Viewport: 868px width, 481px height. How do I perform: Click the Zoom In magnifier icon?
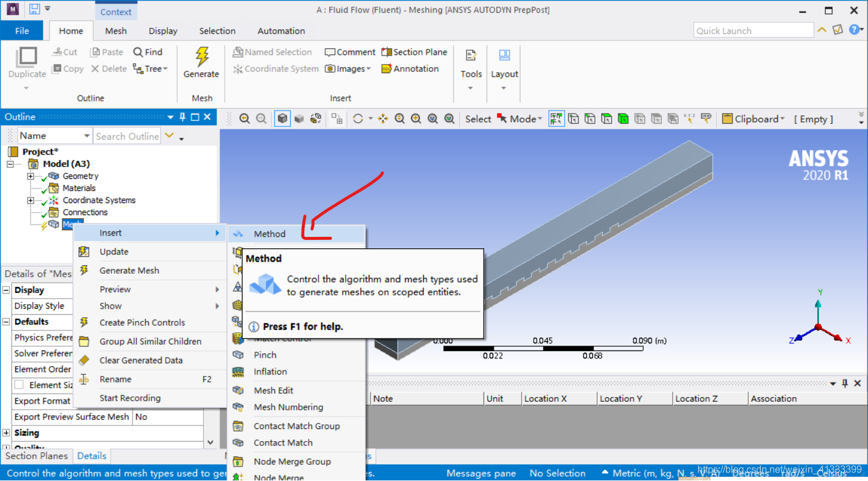coord(400,119)
